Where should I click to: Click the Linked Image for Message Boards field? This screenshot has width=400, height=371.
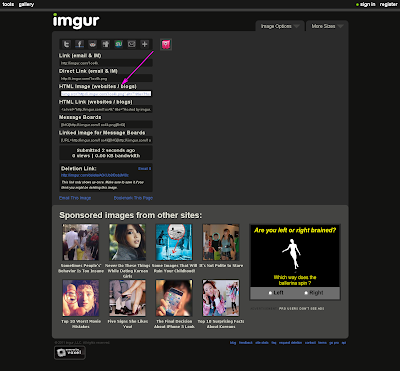click(x=106, y=140)
